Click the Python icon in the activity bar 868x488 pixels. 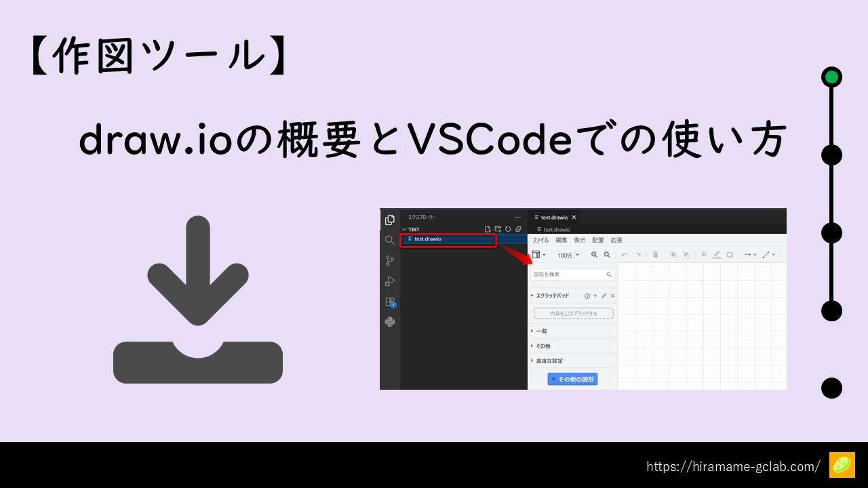[x=390, y=322]
